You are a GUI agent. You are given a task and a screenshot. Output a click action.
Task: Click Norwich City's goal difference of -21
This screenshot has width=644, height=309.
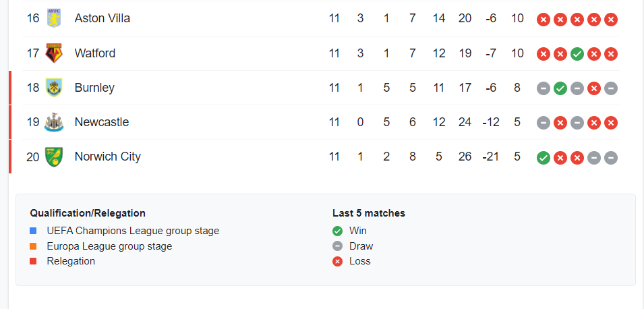pos(491,157)
